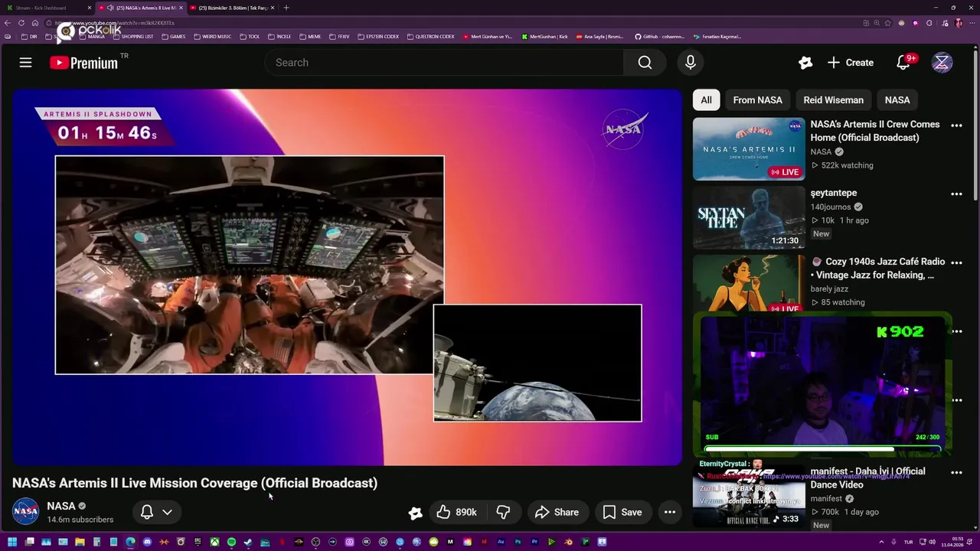The image size is (980, 551).
Task: Expand notification options chevron beside bell
Action: click(x=167, y=512)
